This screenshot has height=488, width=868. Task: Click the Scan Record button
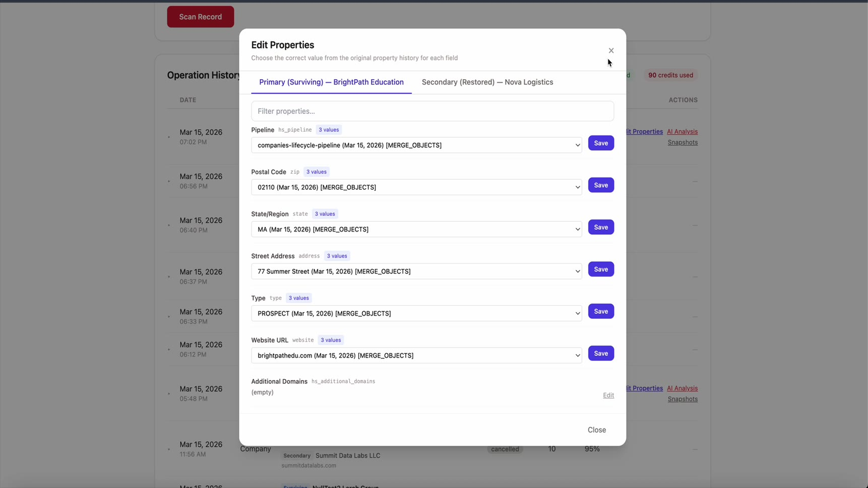pyautogui.click(x=200, y=17)
